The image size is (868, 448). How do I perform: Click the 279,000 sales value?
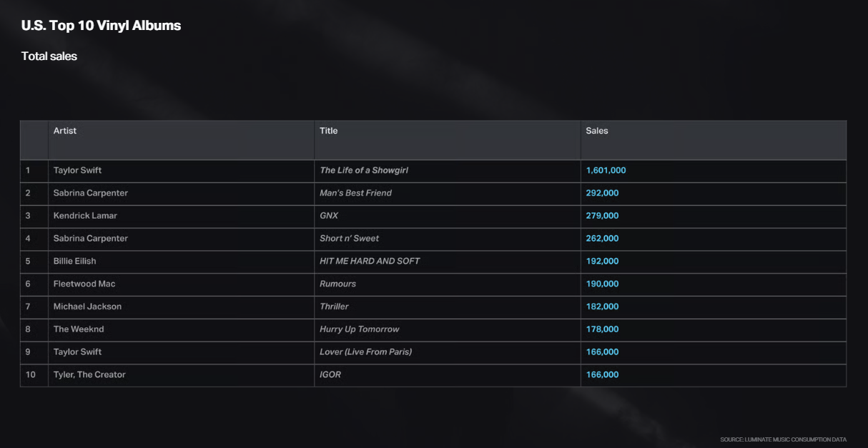pyautogui.click(x=602, y=216)
